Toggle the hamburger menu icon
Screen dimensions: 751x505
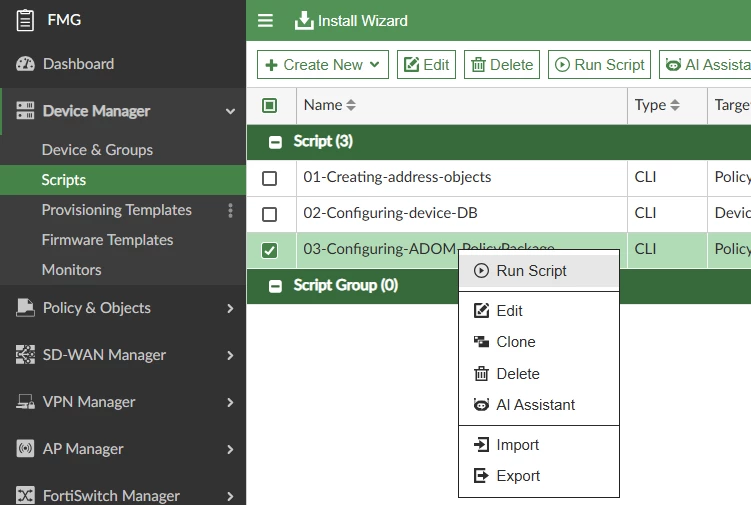(265, 21)
